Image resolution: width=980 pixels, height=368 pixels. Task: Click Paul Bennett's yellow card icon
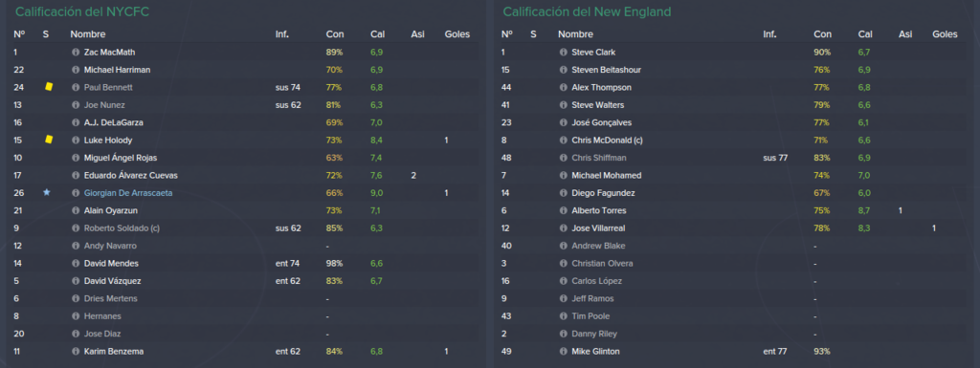(x=49, y=87)
